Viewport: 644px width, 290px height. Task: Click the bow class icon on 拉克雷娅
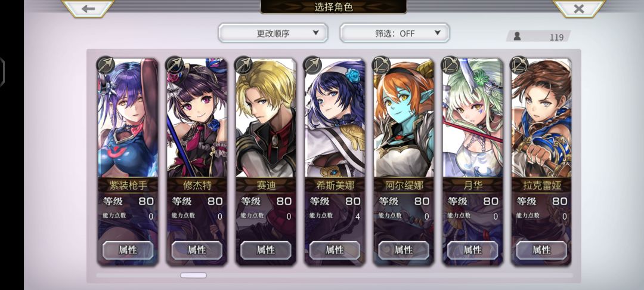coord(519,64)
